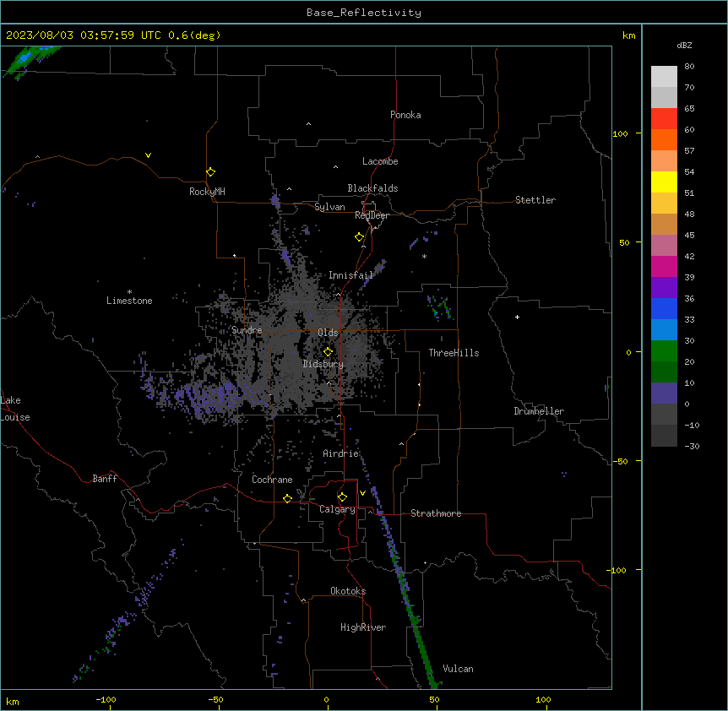Click the Limestone label

[x=129, y=301]
